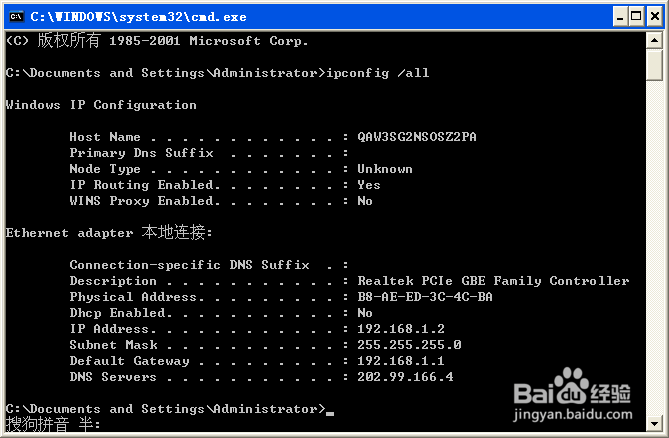Click the empty vertical scrollbar track

point(654,247)
